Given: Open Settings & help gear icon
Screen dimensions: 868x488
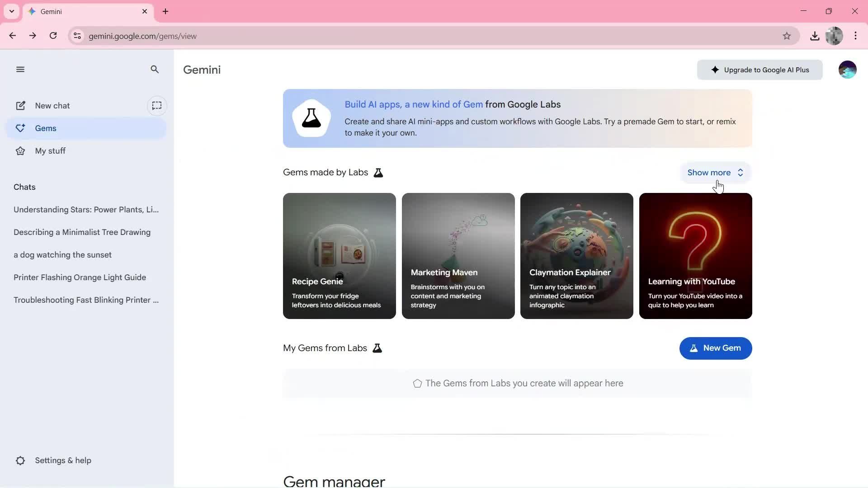Looking at the screenshot, I should click(21, 460).
